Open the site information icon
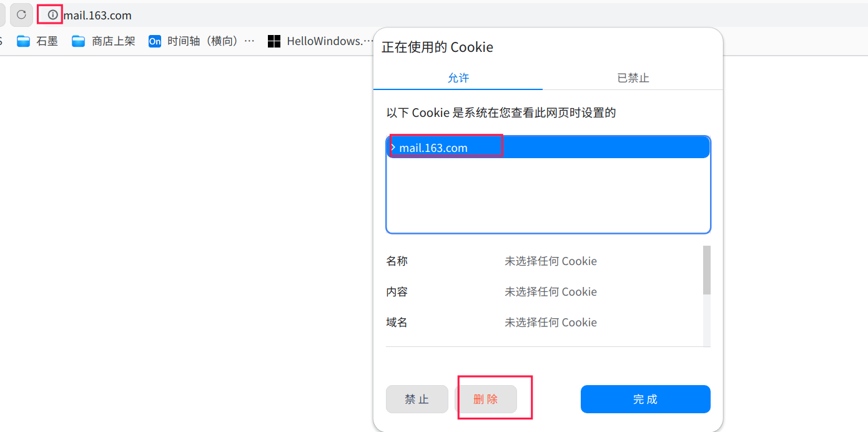The height and width of the screenshot is (432, 868). pos(52,14)
